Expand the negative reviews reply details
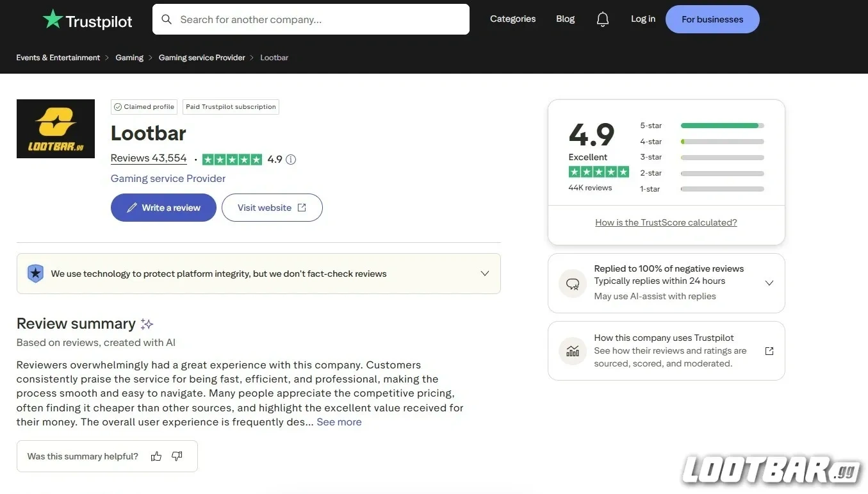The width and height of the screenshot is (868, 494). pyautogui.click(x=769, y=283)
